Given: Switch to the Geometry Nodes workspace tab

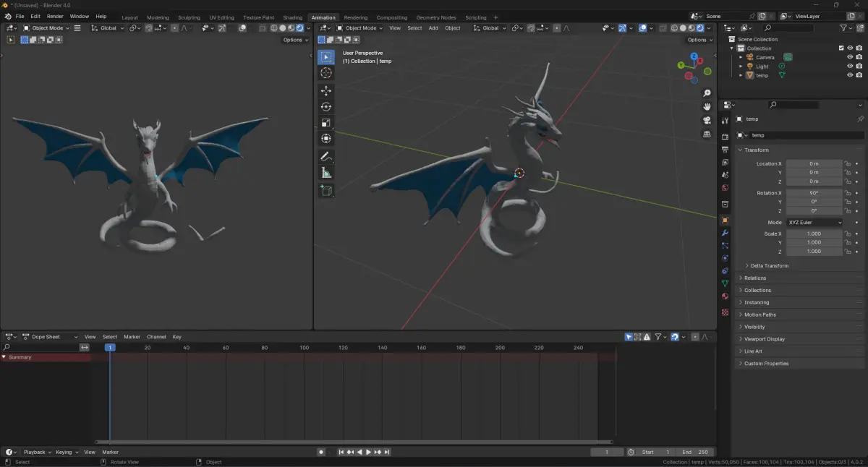Looking at the screenshot, I should pyautogui.click(x=436, y=17).
